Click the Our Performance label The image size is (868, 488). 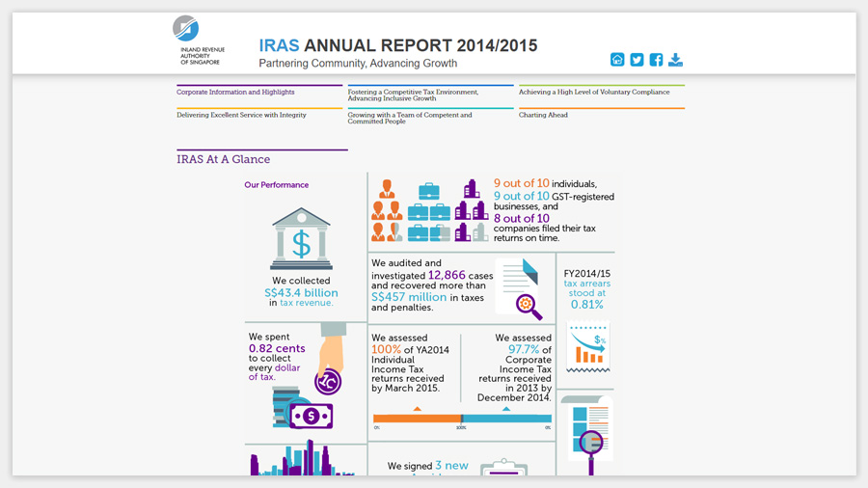[276, 185]
